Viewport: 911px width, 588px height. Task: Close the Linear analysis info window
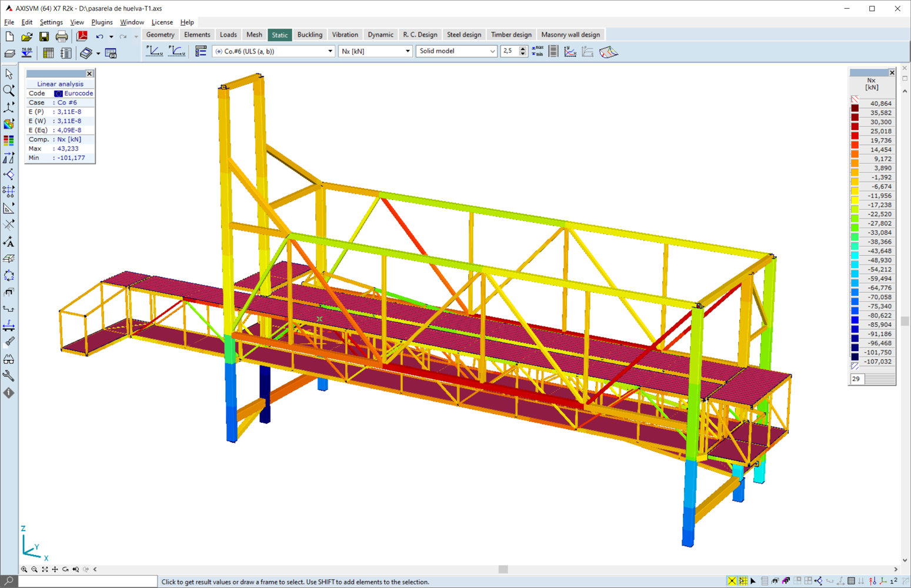pyautogui.click(x=89, y=73)
